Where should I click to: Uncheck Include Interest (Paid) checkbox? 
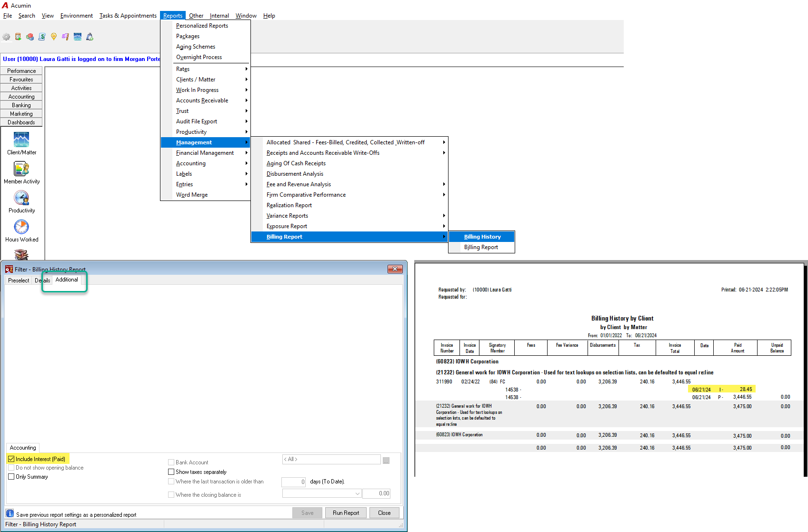click(x=11, y=459)
